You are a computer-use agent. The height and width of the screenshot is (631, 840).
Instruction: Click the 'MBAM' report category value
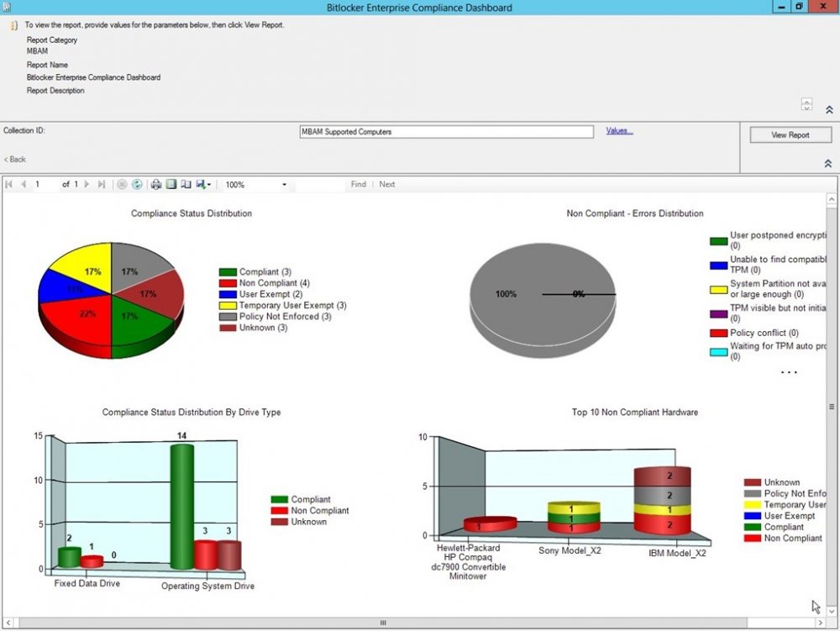click(37, 51)
